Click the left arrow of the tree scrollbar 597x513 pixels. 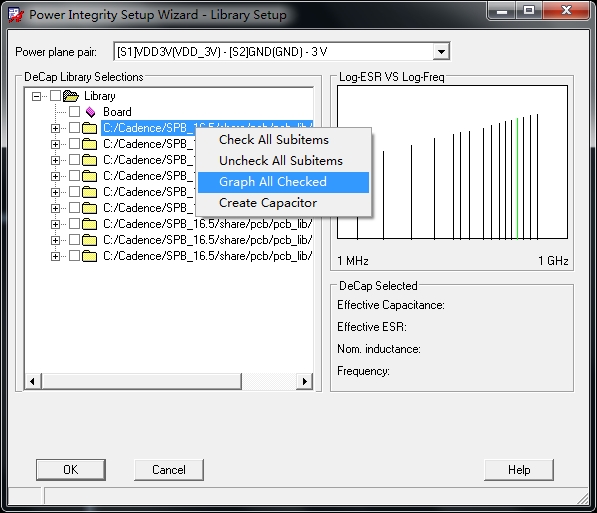point(33,381)
